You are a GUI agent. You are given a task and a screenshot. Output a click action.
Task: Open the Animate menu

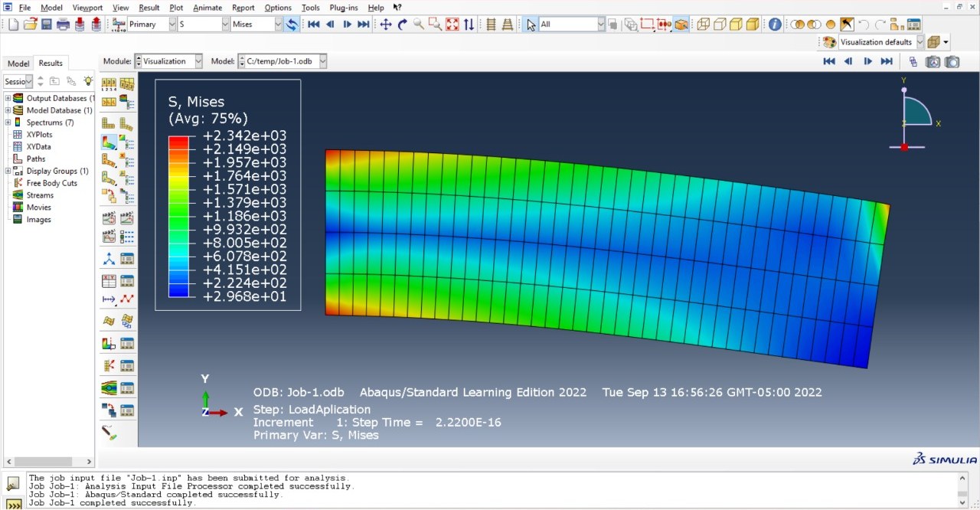tap(207, 8)
